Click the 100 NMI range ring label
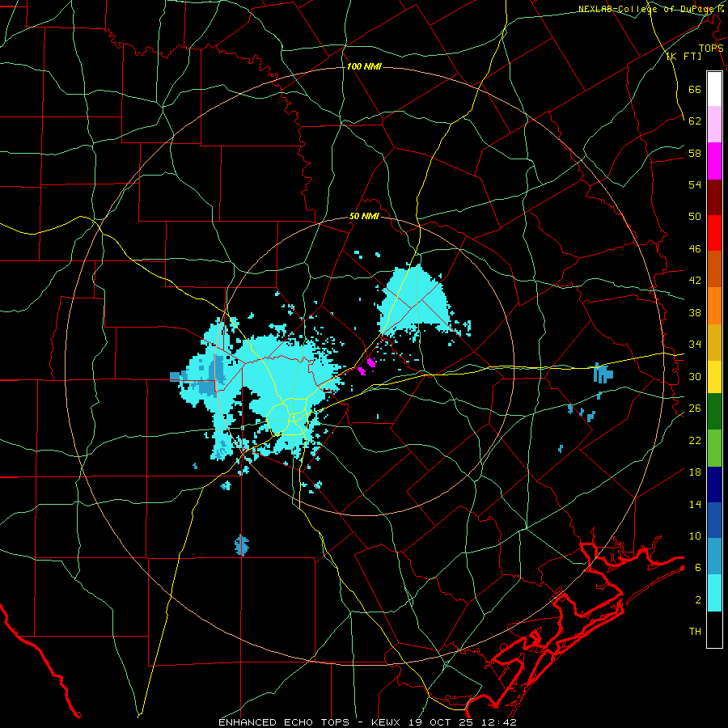 coord(364,67)
